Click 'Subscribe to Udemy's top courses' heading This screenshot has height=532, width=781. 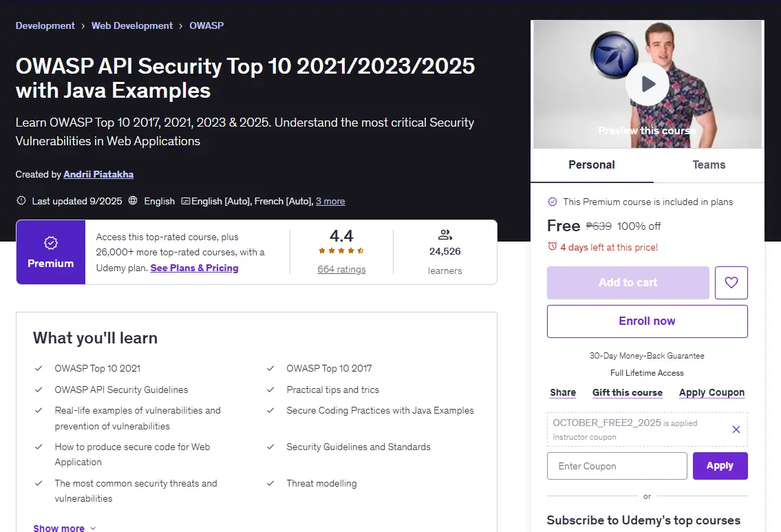coord(643,520)
